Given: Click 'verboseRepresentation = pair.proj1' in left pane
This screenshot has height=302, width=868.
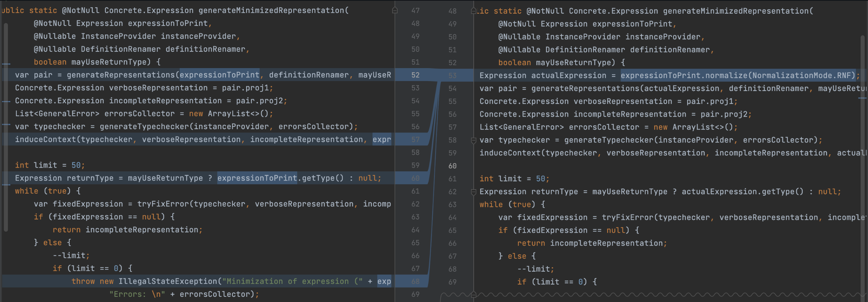Looking at the screenshot, I should (191, 88).
